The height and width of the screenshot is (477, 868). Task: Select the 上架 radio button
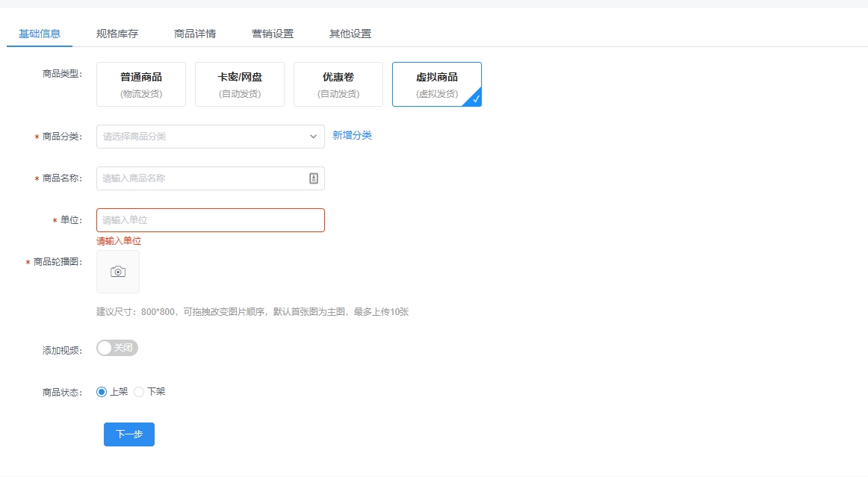pyautogui.click(x=102, y=392)
